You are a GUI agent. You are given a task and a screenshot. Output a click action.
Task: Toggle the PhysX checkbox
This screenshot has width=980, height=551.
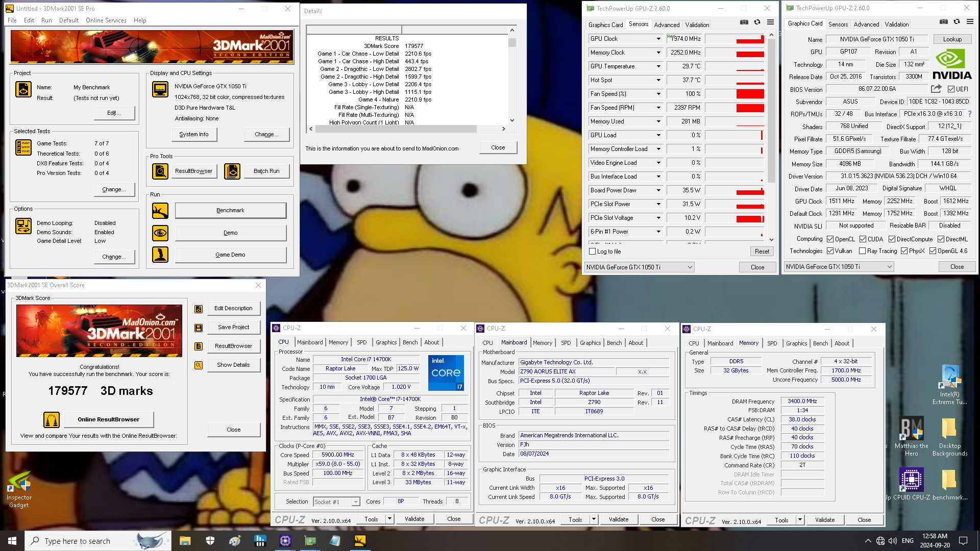[904, 251]
